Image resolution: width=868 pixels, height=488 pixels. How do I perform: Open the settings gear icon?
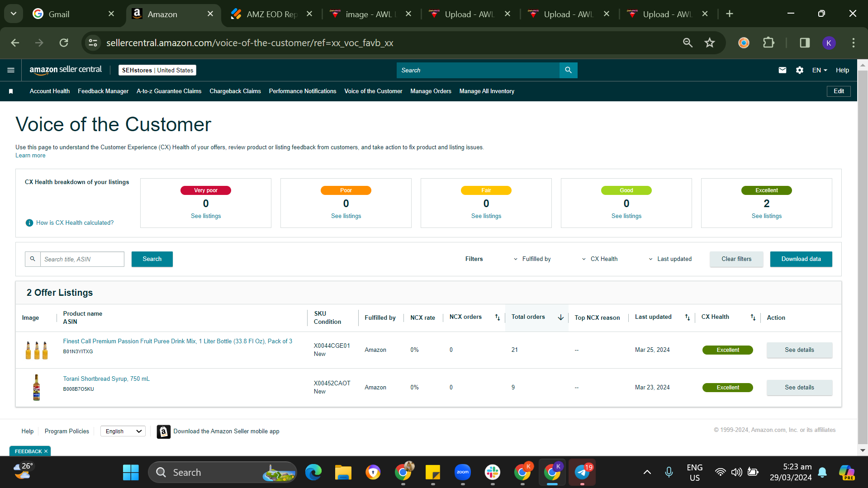tap(799, 70)
